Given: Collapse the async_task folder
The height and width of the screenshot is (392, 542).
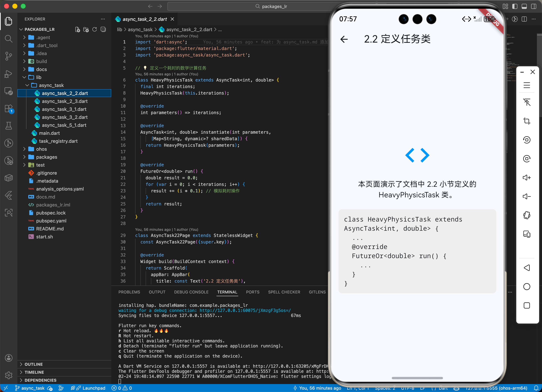Looking at the screenshot, I should click(x=51, y=85).
